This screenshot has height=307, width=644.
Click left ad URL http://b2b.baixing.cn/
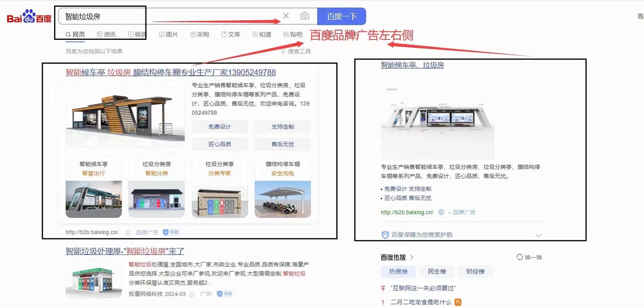[92, 232]
